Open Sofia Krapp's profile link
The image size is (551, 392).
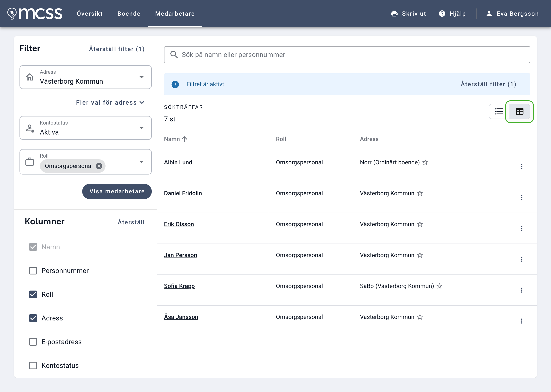(x=179, y=286)
